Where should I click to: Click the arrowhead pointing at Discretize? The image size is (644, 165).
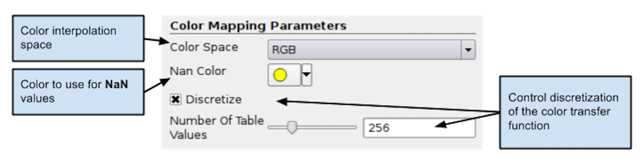point(280,102)
